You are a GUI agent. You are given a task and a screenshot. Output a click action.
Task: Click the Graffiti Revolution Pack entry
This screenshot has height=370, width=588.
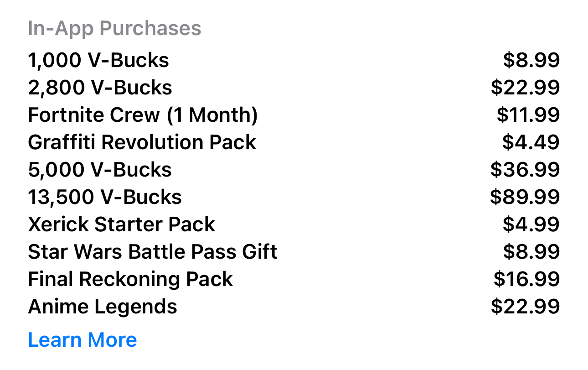click(x=142, y=142)
